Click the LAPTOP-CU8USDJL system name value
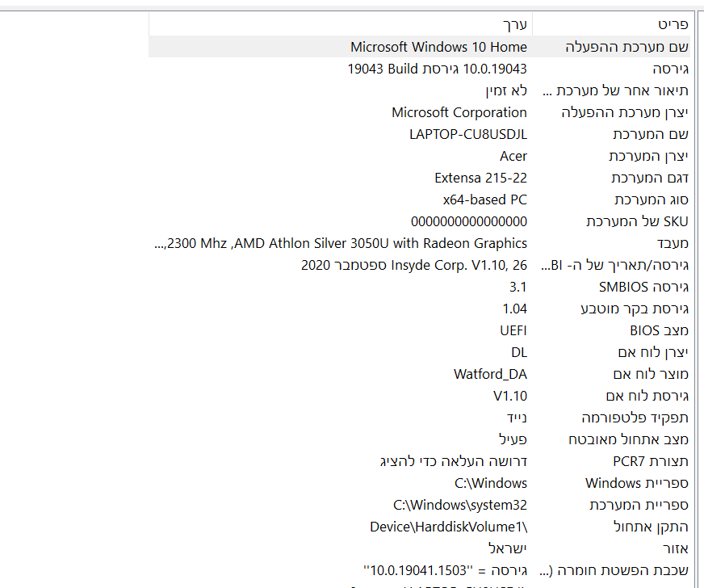The height and width of the screenshot is (588, 704). 468,134
